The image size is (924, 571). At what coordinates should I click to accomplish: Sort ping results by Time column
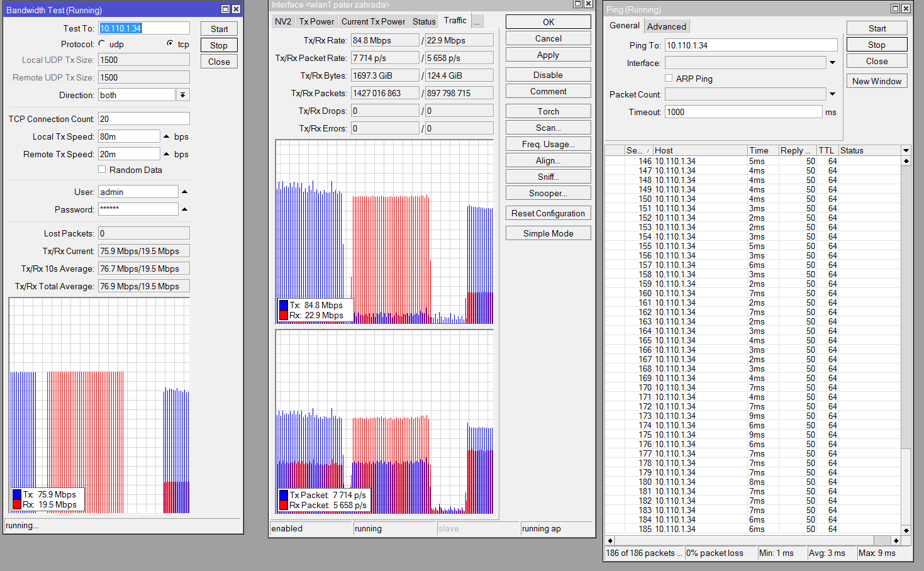pyautogui.click(x=762, y=150)
